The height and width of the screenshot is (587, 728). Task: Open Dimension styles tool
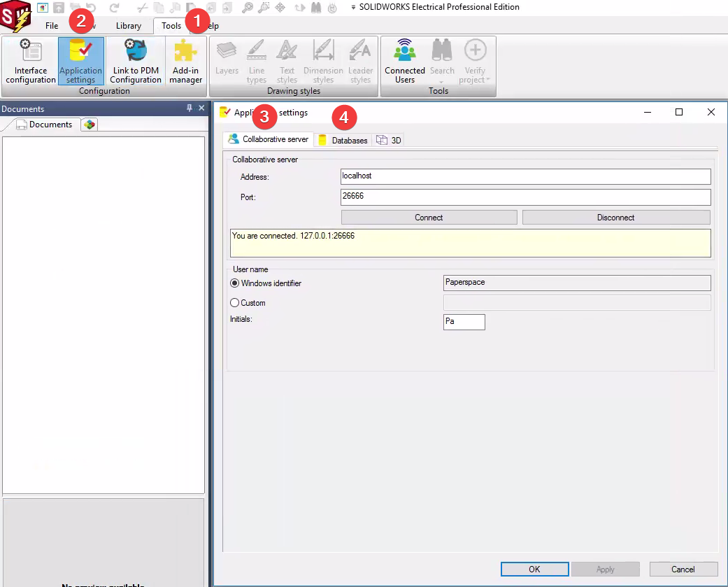point(323,62)
